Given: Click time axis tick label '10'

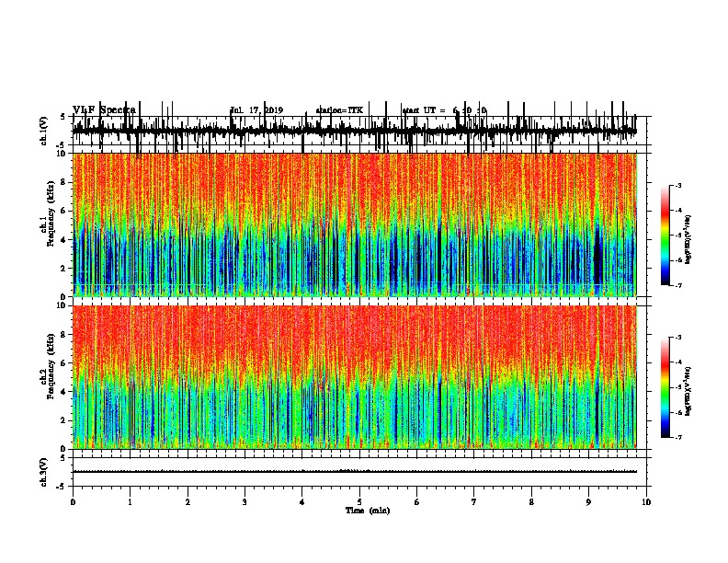Looking at the screenshot, I should click(x=646, y=502).
